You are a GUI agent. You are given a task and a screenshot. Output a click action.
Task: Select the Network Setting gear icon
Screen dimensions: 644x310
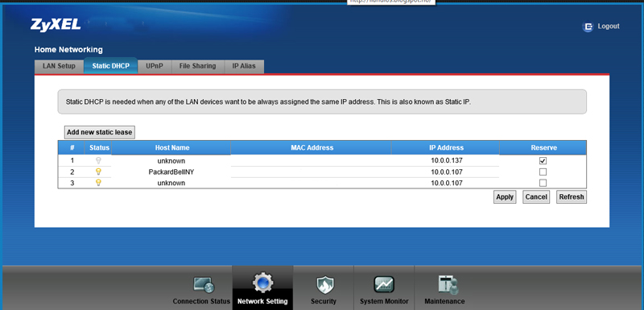pyautogui.click(x=262, y=283)
